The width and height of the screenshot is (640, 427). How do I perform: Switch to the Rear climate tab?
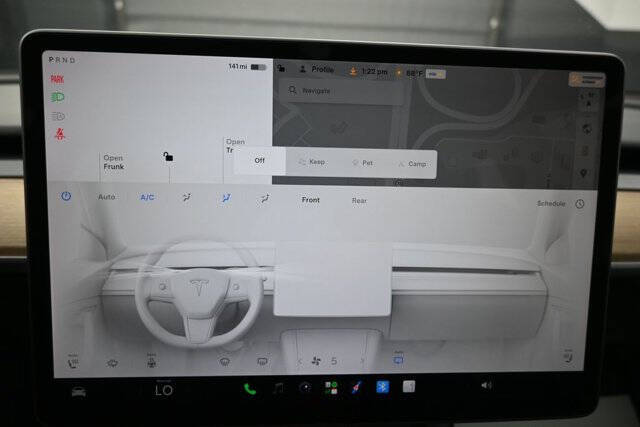pyautogui.click(x=359, y=200)
